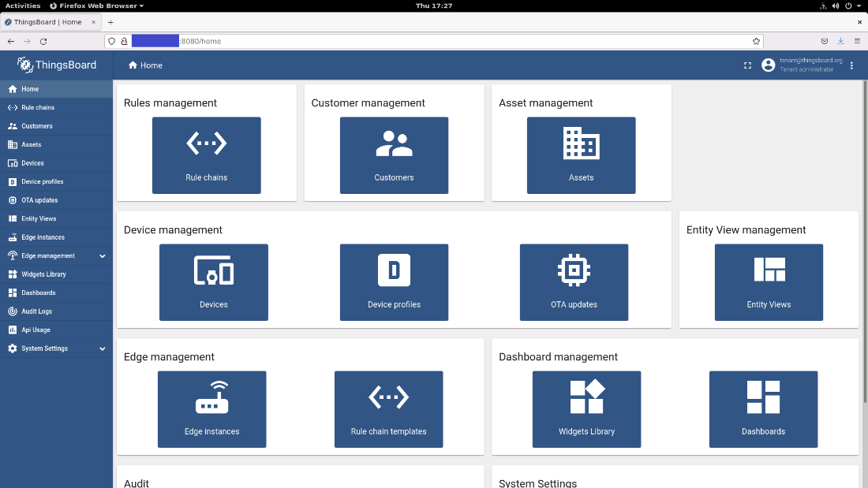Open a new browser tab
This screenshot has height=488, width=868.
110,22
